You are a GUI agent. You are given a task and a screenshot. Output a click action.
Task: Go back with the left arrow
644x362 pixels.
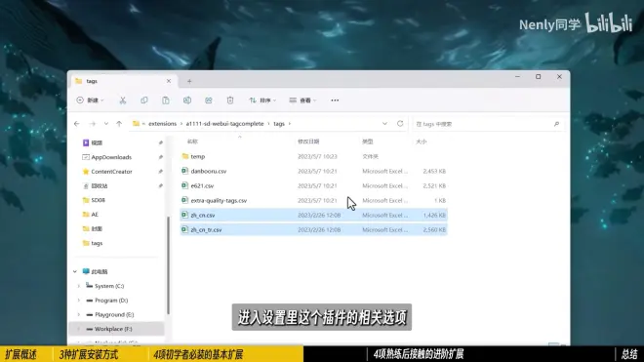77,124
